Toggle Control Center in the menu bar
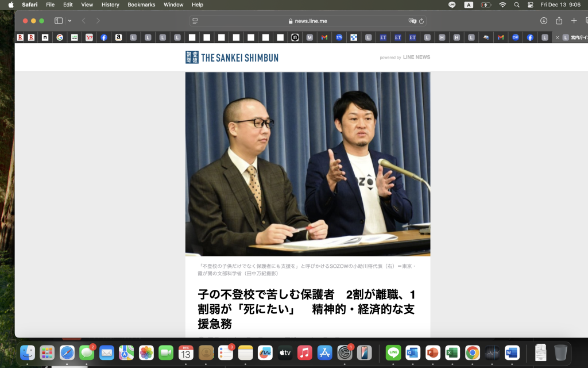 530,5
